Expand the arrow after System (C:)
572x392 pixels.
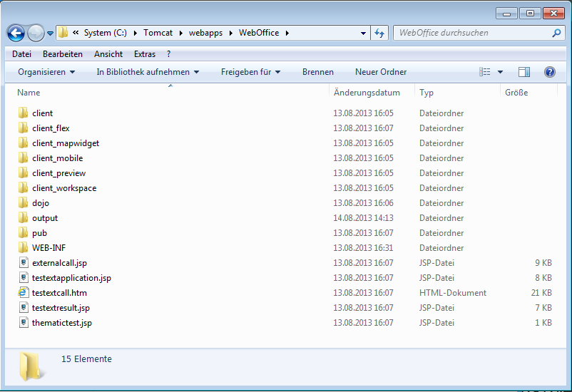[x=136, y=33]
